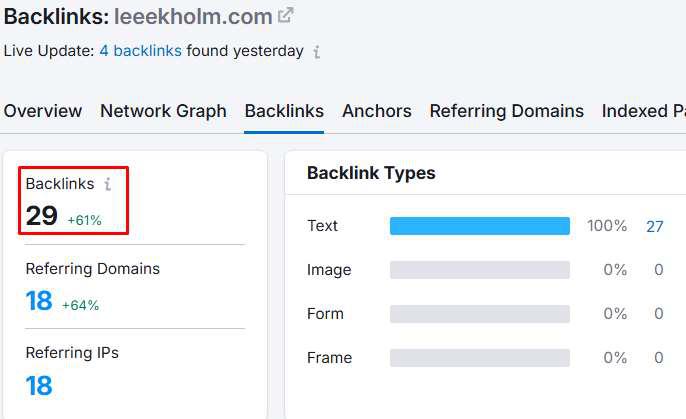The image size is (686, 419).
Task: Click the gray Form backlink bar
Action: tap(479, 314)
